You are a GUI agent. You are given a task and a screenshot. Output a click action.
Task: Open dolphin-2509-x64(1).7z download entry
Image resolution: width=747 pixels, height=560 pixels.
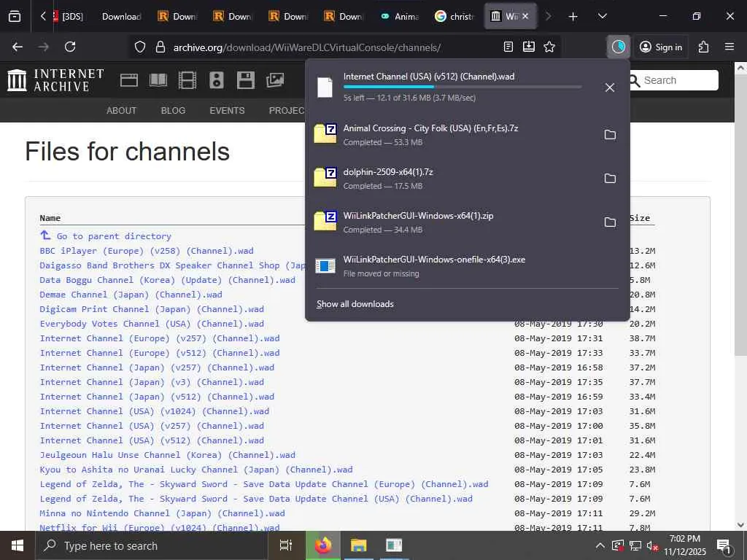(452, 179)
